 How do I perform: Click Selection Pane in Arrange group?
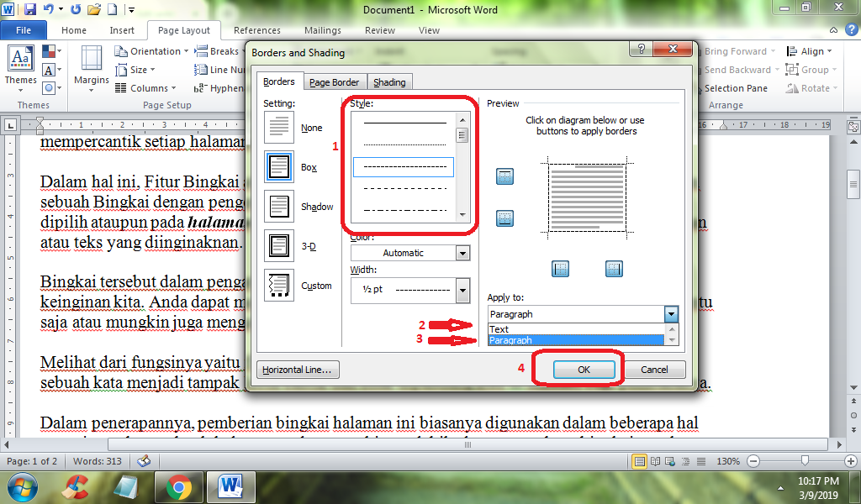(732, 87)
